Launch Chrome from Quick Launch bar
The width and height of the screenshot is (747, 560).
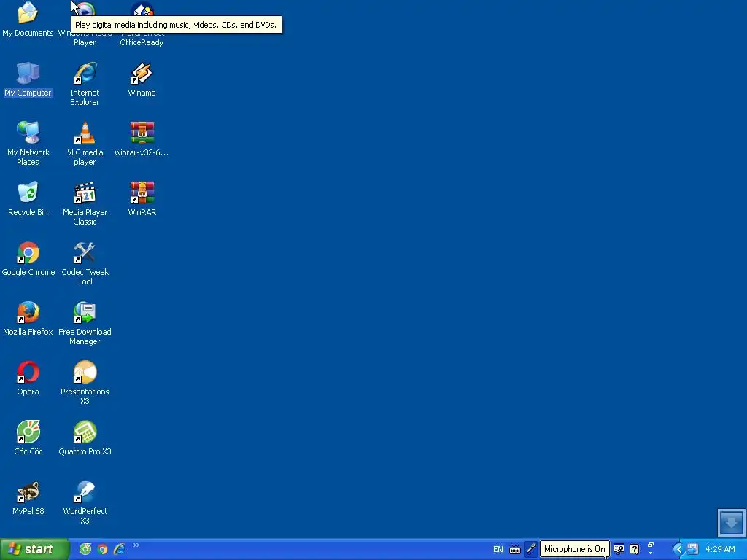(x=102, y=549)
